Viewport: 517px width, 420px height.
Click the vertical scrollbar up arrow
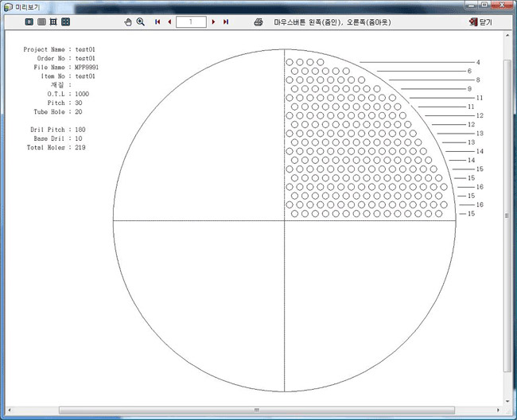(507, 35)
